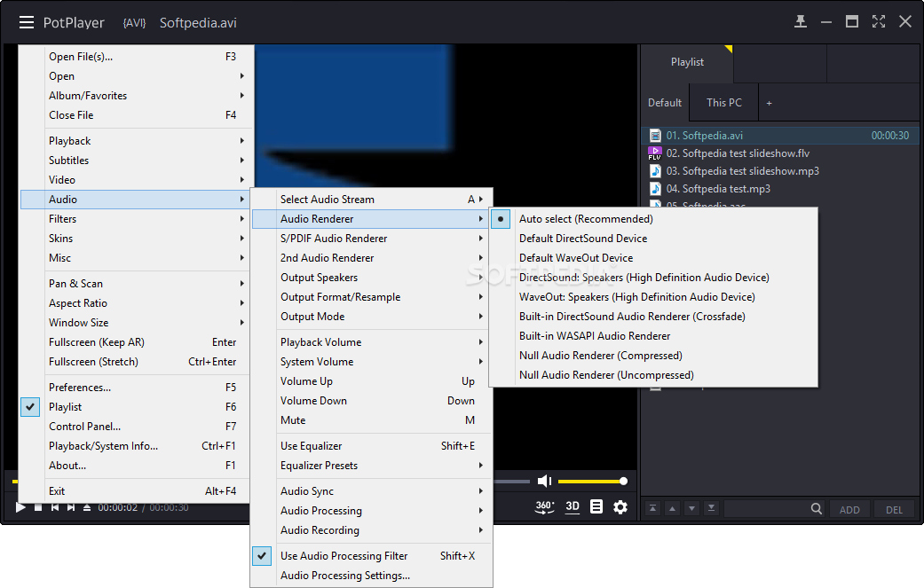This screenshot has width=924, height=588.
Task: Add a new playlist tab with plus
Action: pyautogui.click(x=769, y=103)
